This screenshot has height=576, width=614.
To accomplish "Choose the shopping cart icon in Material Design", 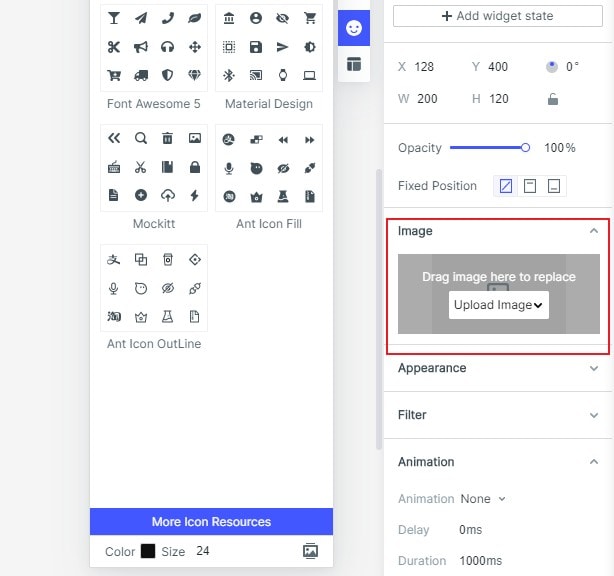I will tap(310, 18).
